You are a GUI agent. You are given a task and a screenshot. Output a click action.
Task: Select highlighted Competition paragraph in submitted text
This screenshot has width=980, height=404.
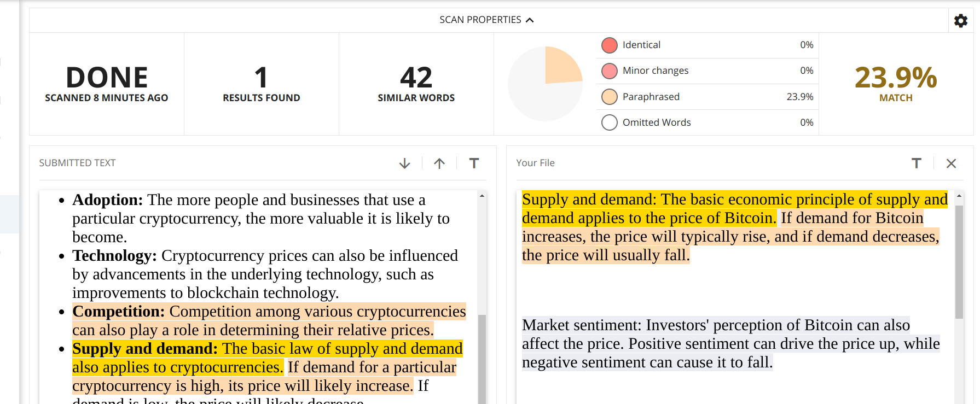(x=269, y=321)
